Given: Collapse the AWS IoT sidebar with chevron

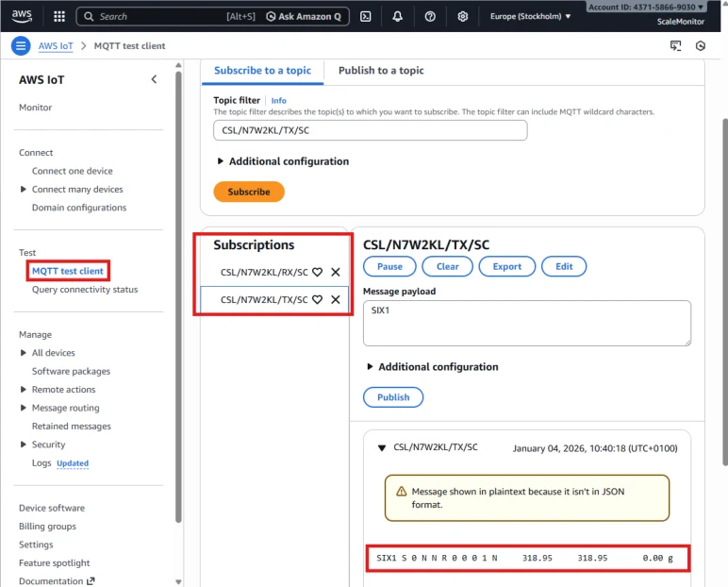Looking at the screenshot, I should pos(154,79).
